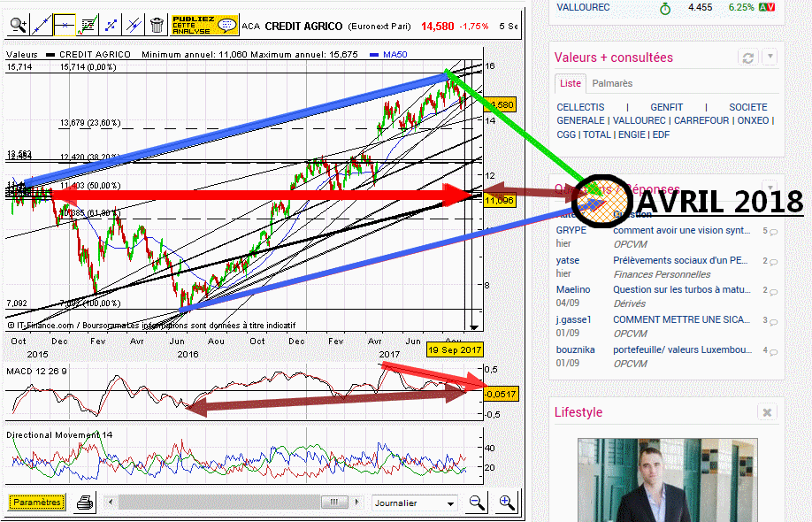The width and height of the screenshot is (812, 522).
Task: Select the magnifier zoom tool in chart toolbar
Action: click(18, 25)
